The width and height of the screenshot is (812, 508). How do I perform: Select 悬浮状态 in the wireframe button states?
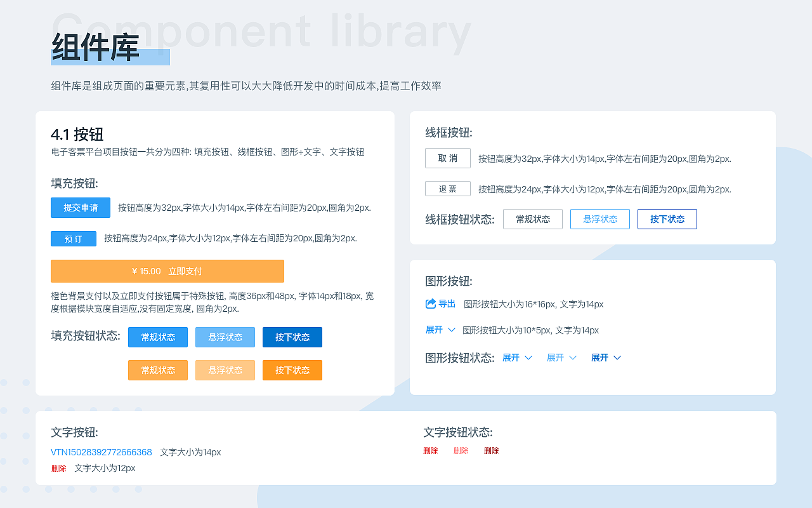tap(599, 219)
